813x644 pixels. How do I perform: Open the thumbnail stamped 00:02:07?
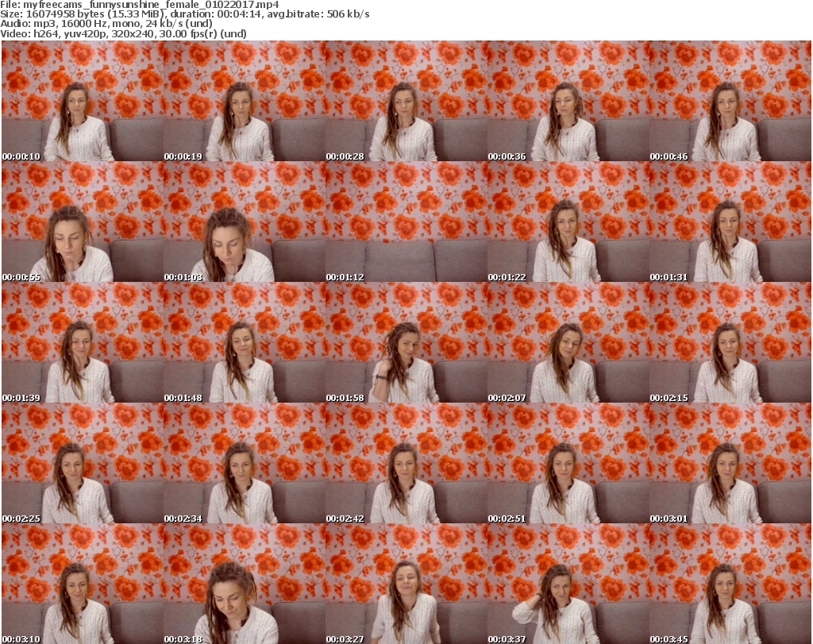(x=568, y=343)
